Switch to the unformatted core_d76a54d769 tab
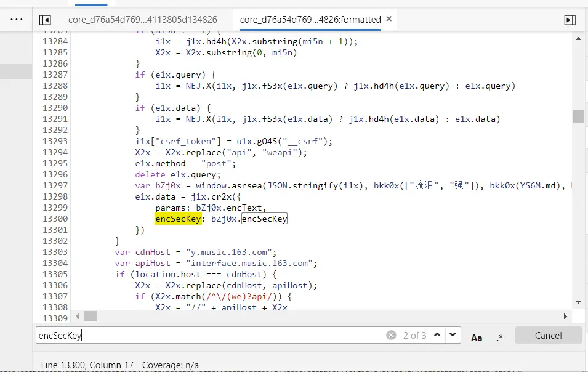 (142, 20)
